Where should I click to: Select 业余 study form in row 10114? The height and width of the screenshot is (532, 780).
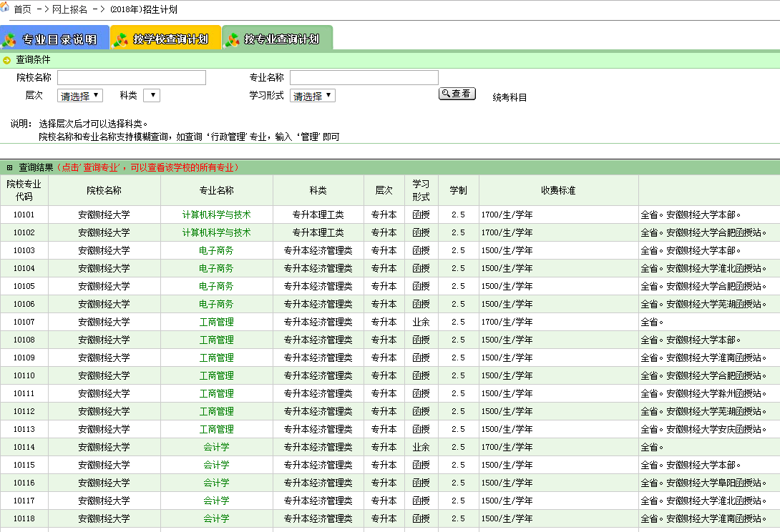tap(421, 448)
